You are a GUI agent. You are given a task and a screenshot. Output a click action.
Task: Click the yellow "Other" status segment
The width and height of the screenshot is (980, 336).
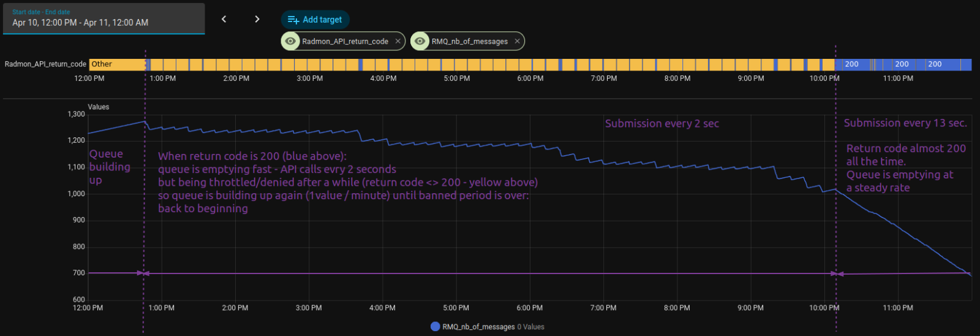[116, 64]
